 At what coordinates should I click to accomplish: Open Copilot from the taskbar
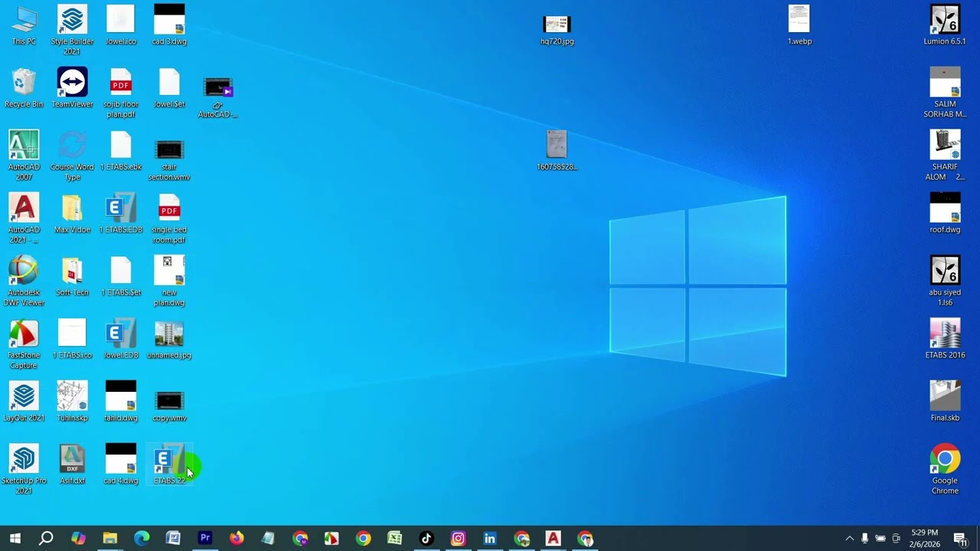point(78,539)
